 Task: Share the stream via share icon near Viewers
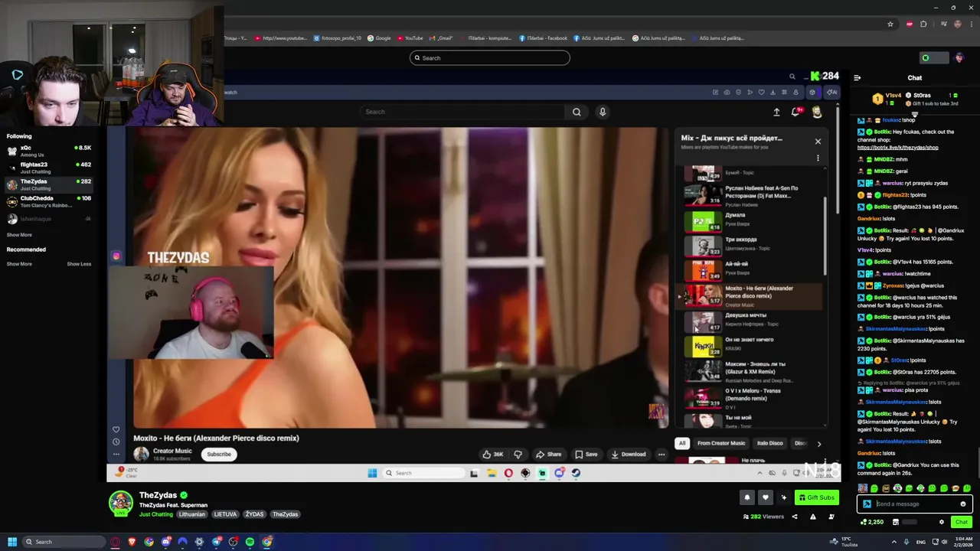point(794,517)
